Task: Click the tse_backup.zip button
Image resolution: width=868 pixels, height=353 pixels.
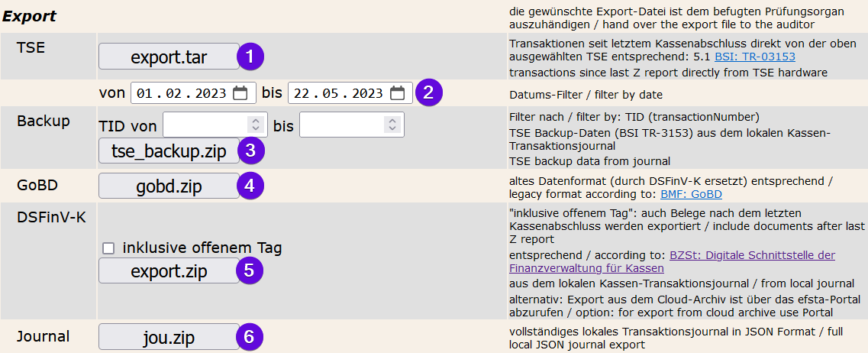Action: (169, 151)
